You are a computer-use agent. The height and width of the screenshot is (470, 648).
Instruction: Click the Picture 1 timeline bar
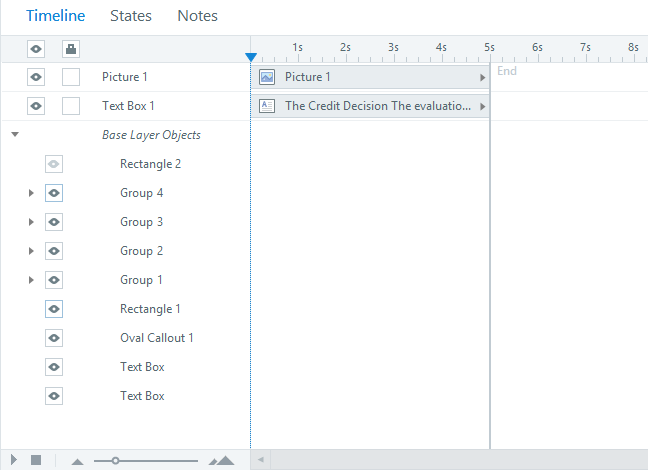(x=370, y=77)
